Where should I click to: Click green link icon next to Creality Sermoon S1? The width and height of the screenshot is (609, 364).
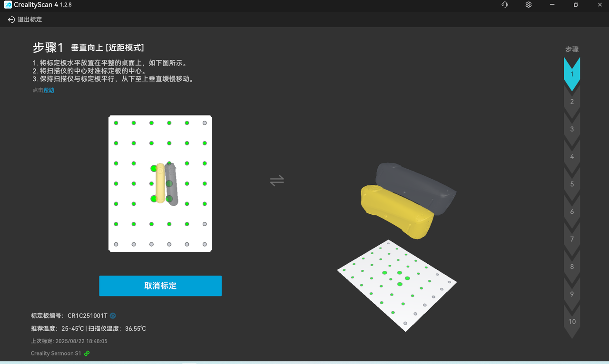click(x=87, y=354)
